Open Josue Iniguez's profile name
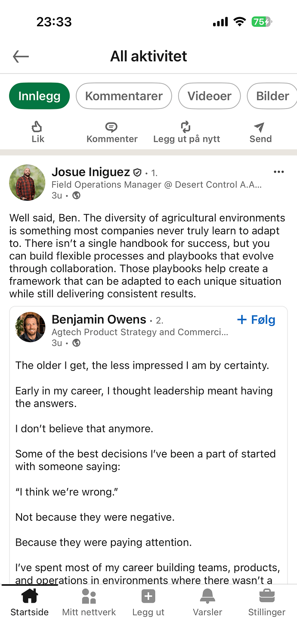Image resolution: width=297 pixels, height=644 pixels. click(x=91, y=172)
